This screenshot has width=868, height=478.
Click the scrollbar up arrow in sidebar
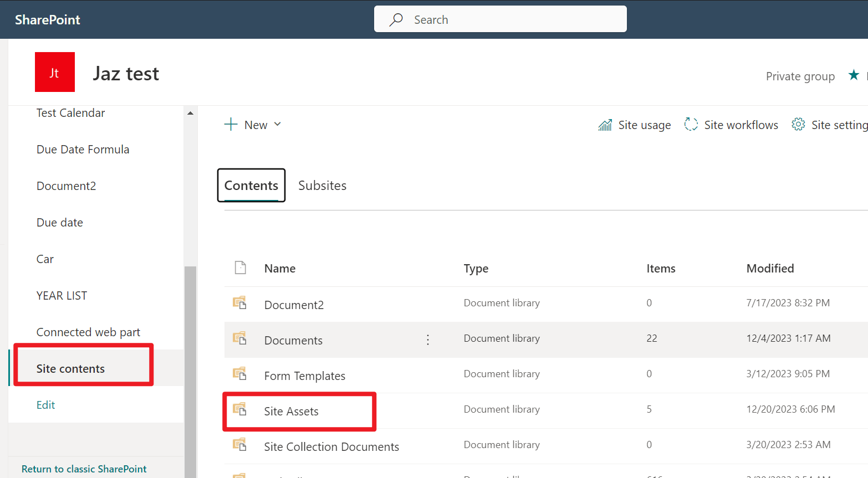click(190, 112)
